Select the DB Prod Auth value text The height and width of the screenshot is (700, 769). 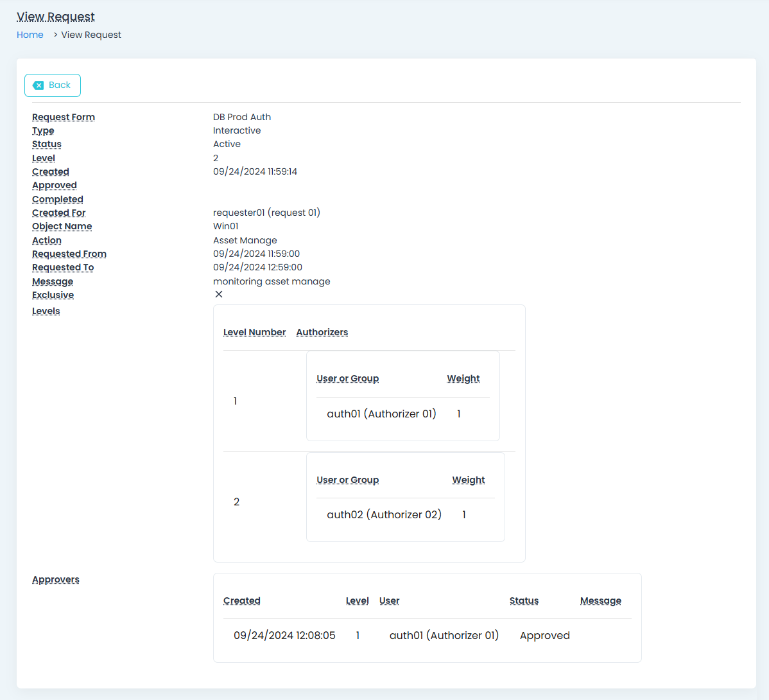click(x=242, y=117)
